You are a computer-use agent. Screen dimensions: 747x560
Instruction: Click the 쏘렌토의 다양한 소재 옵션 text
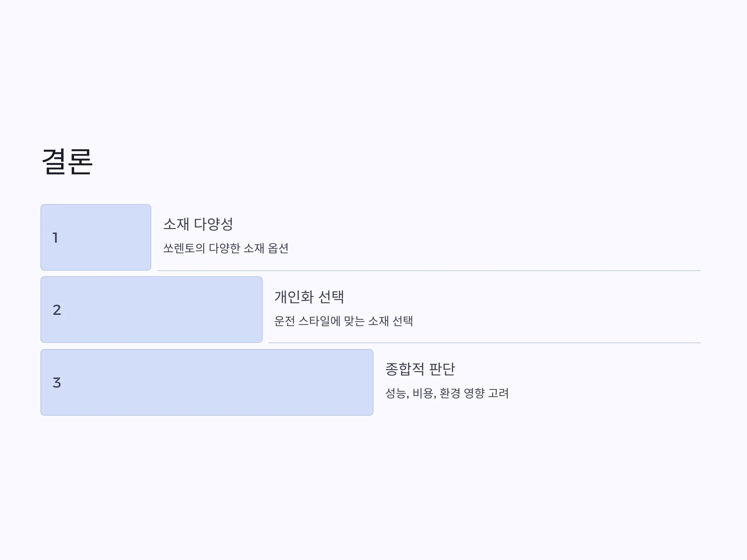tap(226, 248)
